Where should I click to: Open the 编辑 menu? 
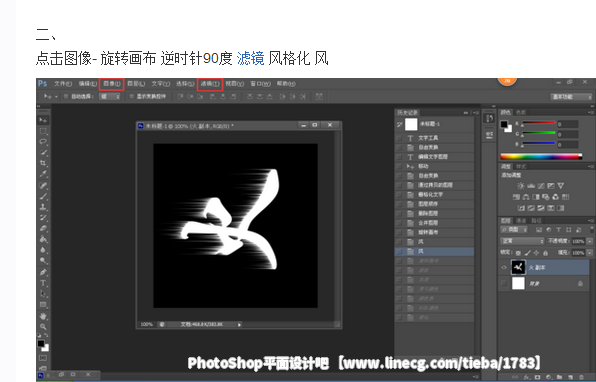(x=87, y=84)
